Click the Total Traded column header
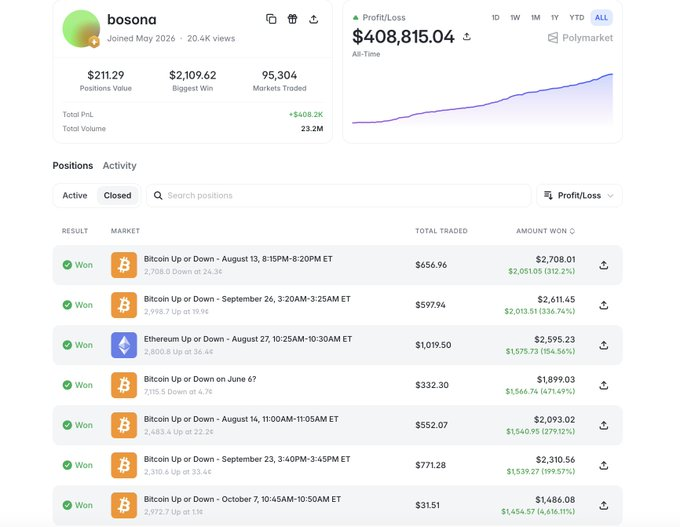 (x=441, y=231)
